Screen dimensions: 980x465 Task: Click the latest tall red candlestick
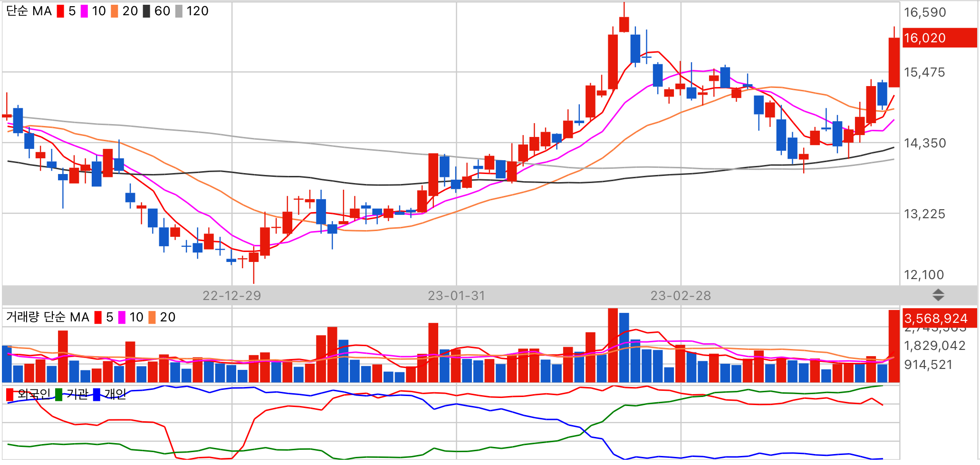[x=894, y=62]
